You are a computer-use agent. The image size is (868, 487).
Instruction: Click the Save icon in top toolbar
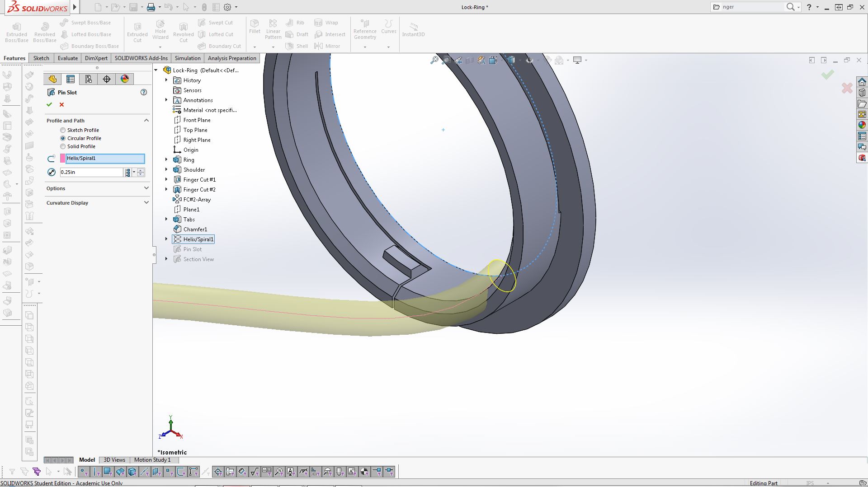(133, 7)
